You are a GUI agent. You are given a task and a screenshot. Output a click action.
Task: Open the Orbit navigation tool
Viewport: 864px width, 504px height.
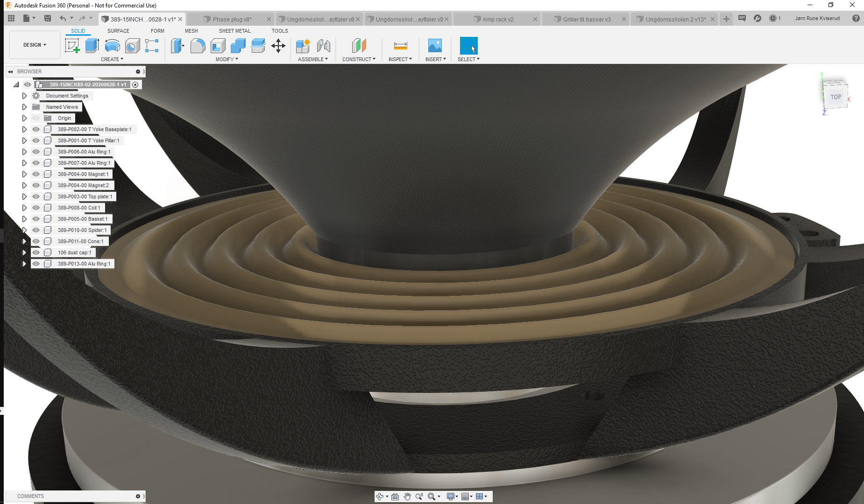pos(380,497)
